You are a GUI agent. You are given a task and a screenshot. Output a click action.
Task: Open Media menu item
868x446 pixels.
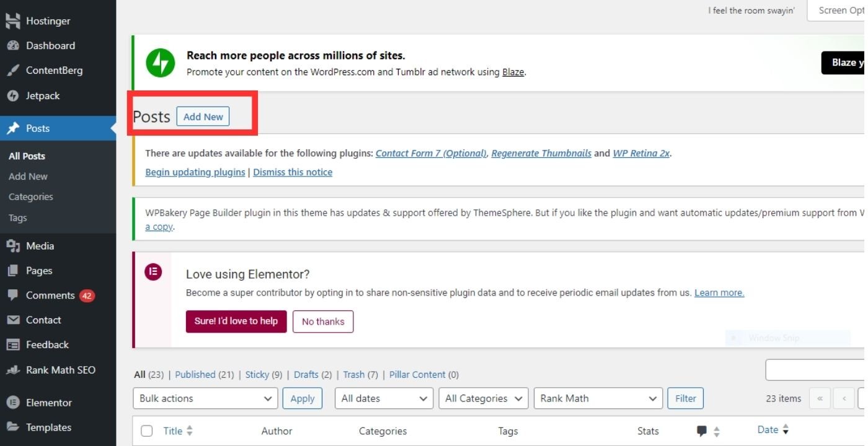pos(58,246)
